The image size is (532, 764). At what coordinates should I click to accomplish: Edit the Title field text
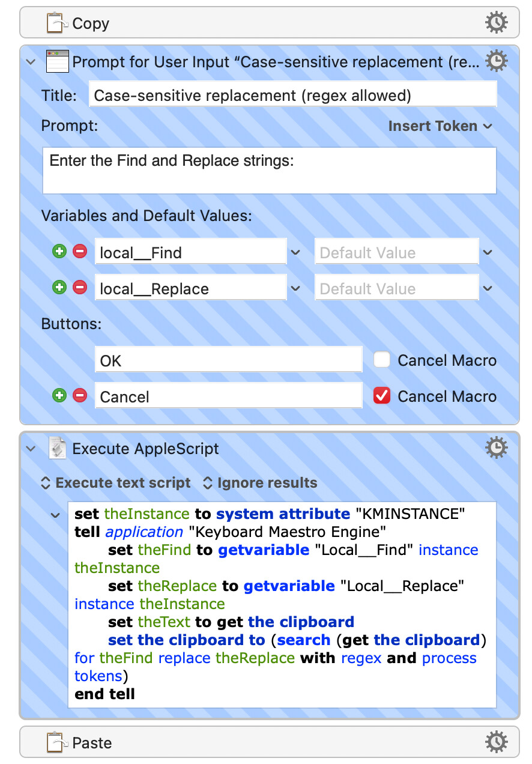293,95
